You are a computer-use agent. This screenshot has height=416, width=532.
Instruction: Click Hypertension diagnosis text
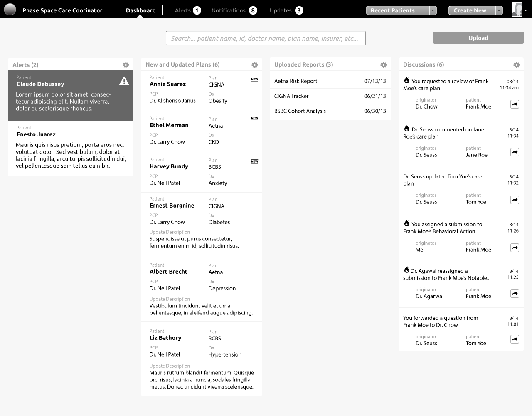pos(225,354)
